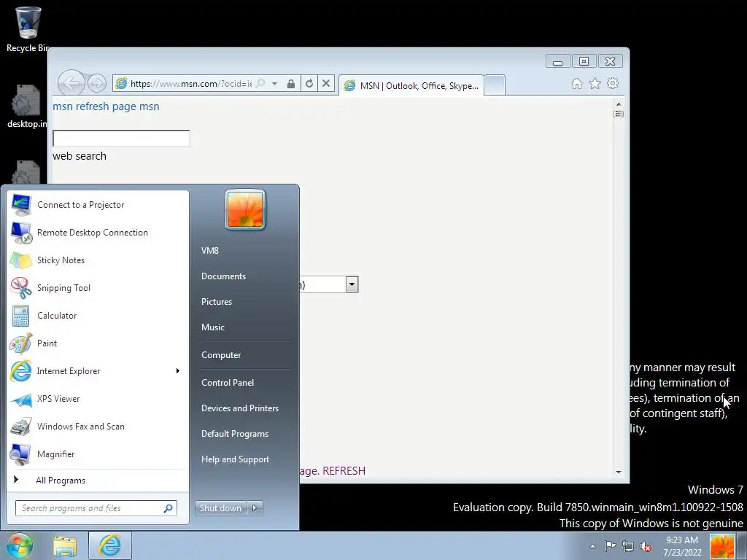This screenshot has height=560, width=747.
Task: Open a new tab in IE
Action: tap(495, 86)
